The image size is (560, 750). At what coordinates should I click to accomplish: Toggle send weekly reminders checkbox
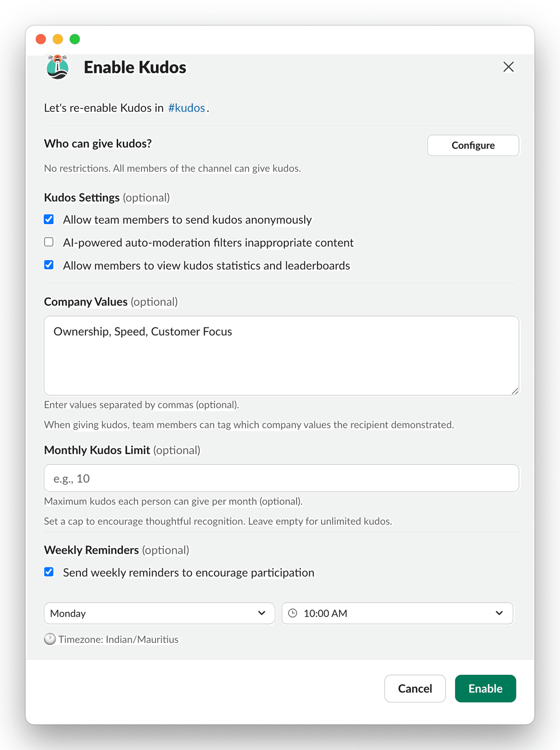coord(49,572)
